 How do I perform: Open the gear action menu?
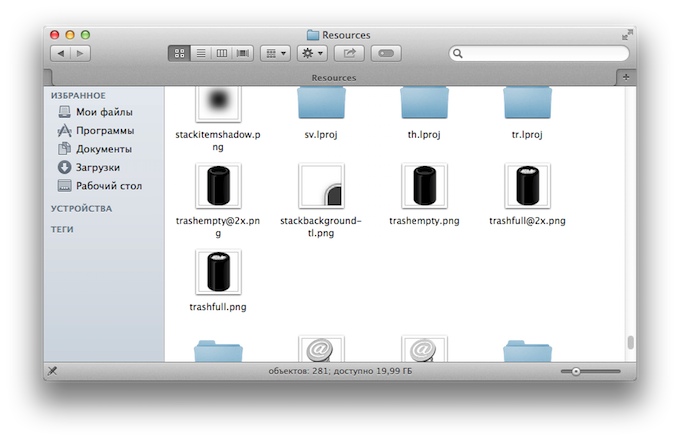(x=312, y=53)
